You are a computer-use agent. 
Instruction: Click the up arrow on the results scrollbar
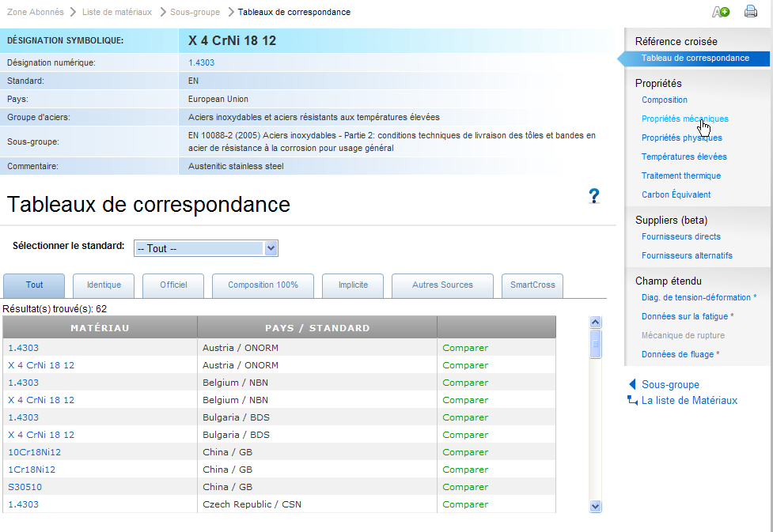point(596,321)
